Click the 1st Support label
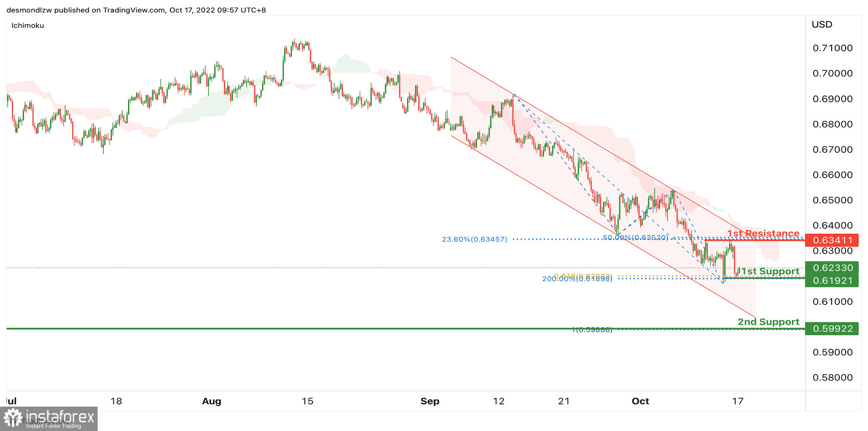Viewport: 868px width, 431px height. point(770,271)
